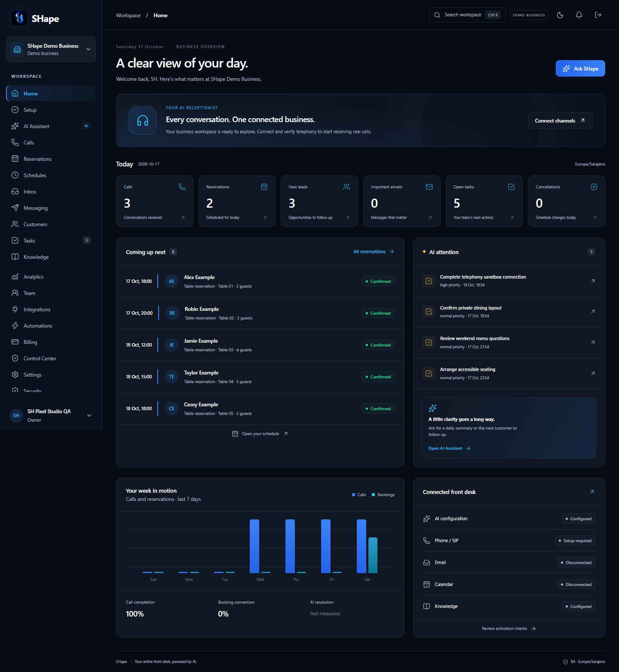The image size is (619, 672).
Task: Click the sign-out icon in header
Action: 598,15
